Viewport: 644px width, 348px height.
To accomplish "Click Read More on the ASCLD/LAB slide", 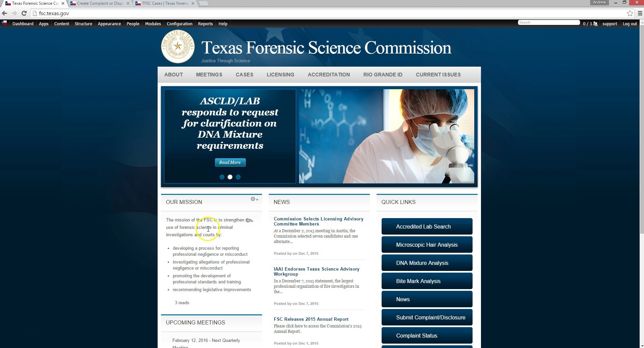I will [x=230, y=162].
